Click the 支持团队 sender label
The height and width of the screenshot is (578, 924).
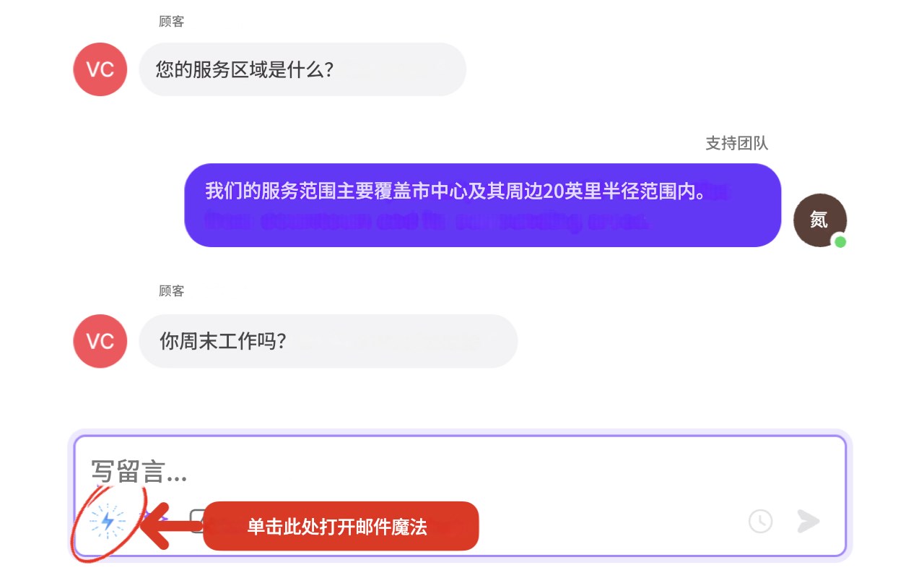pos(736,143)
